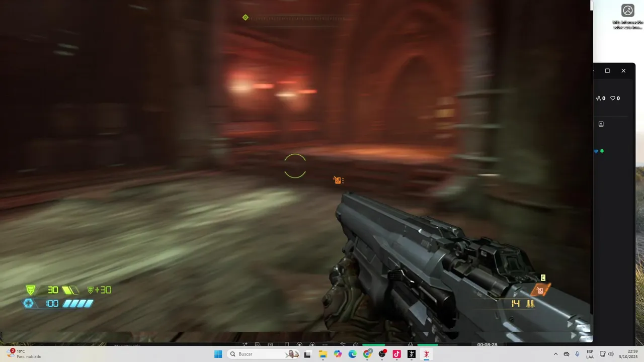Screen dimensions: 644x362
Task: Close the dark side panel window
Action: click(623, 71)
